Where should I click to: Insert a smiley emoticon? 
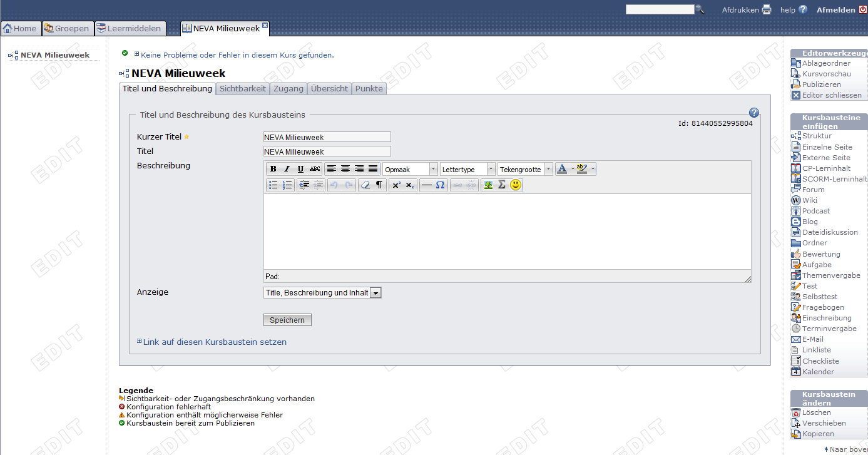516,185
